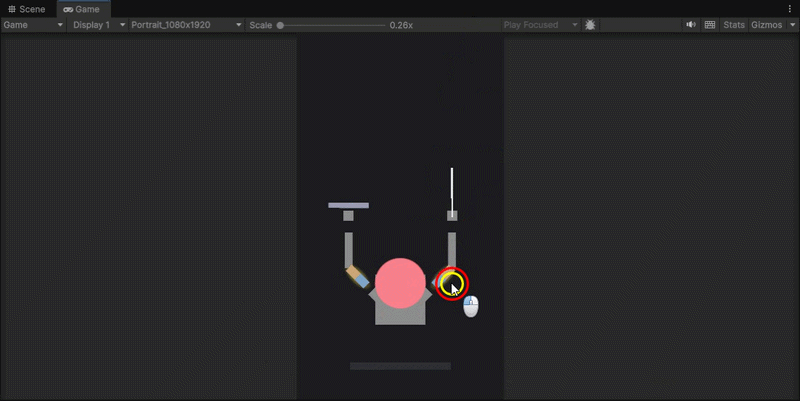Toggle the Gizmos button

766,25
